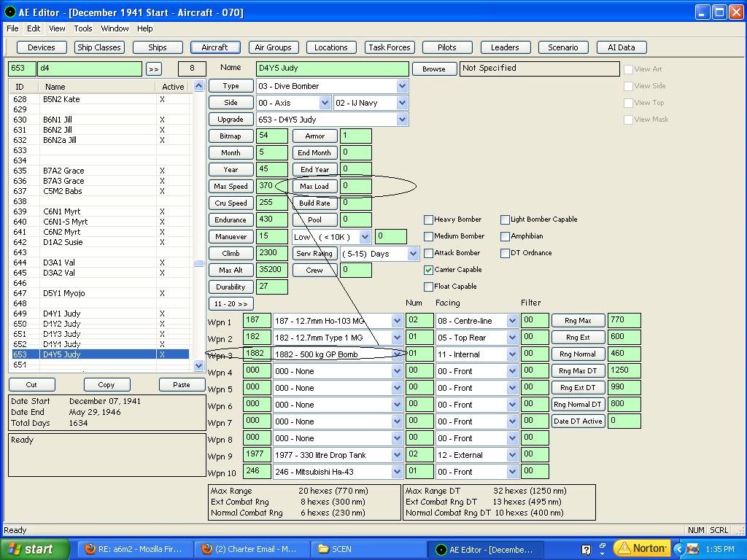Open the Type 'Dive Bomber' dropdown
Viewport: 747px width, 560px height.
[x=402, y=86]
